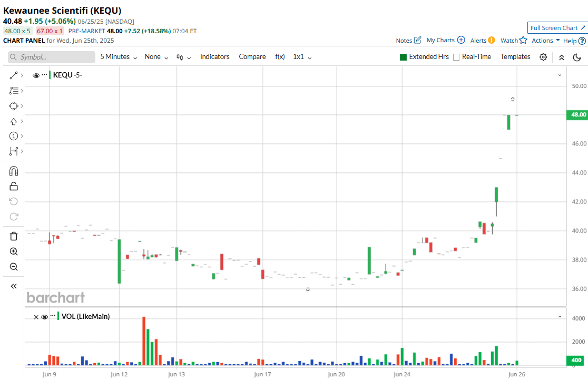
Task: Open the numbered annotation tool
Action: tap(14, 136)
